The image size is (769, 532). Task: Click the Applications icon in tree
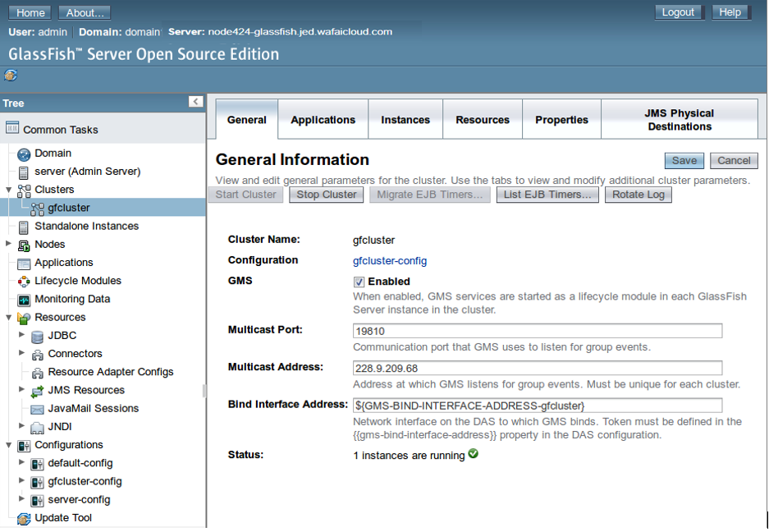click(x=24, y=264)
